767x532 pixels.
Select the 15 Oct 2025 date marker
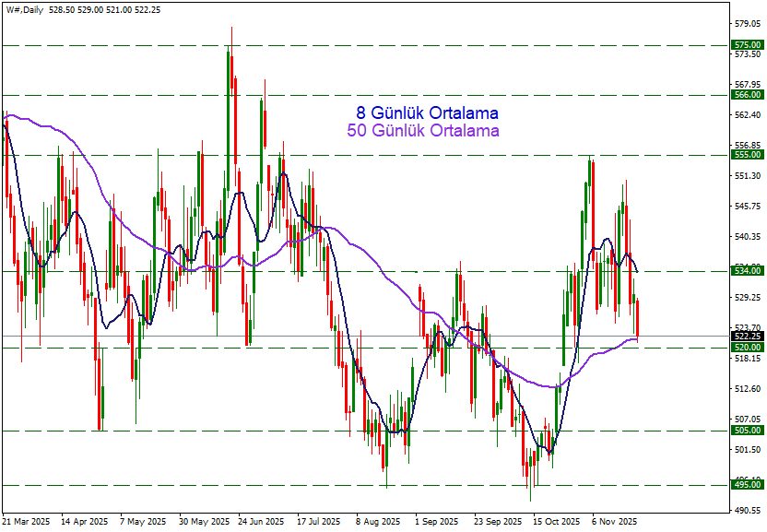click(x=556, y=522)
